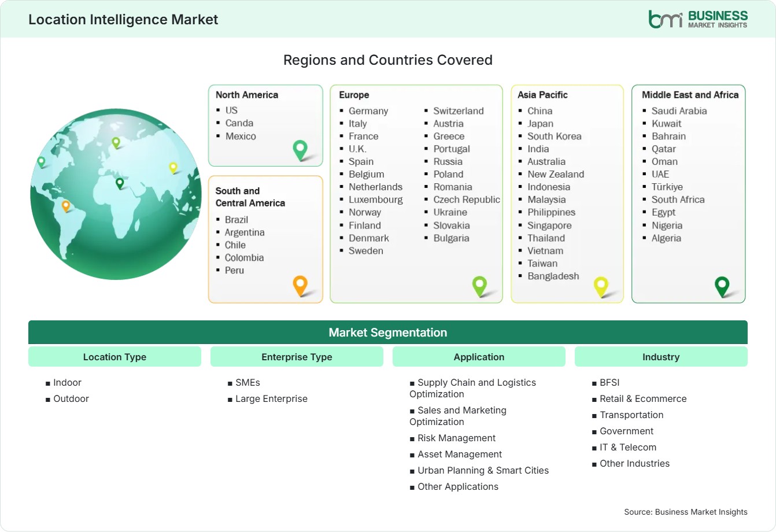Click Risk Management application item
Viewport: 776px width, 532px height.
click(457, 438)
